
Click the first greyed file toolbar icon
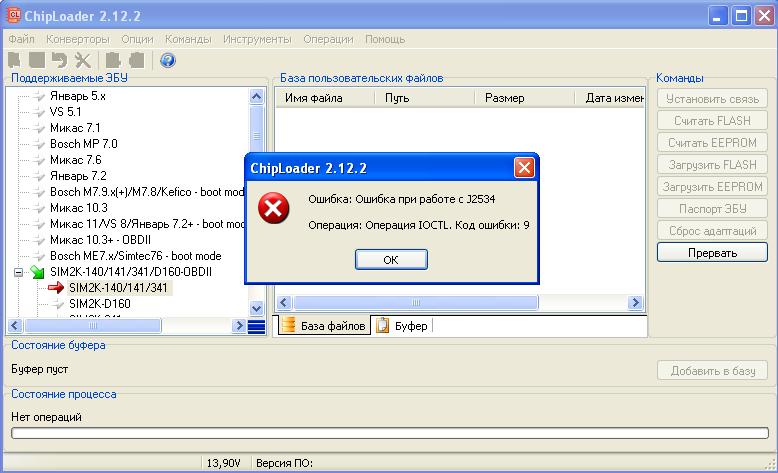pyautogui.click(x=14, y=60)
